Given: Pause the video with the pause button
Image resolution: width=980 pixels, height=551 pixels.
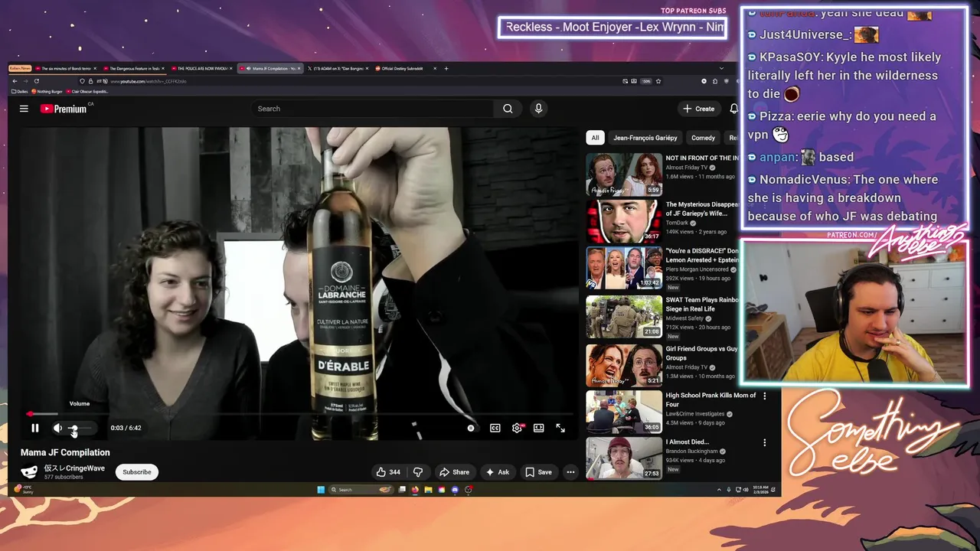Looking at the screenshot, I should click(x=34, y=429).
